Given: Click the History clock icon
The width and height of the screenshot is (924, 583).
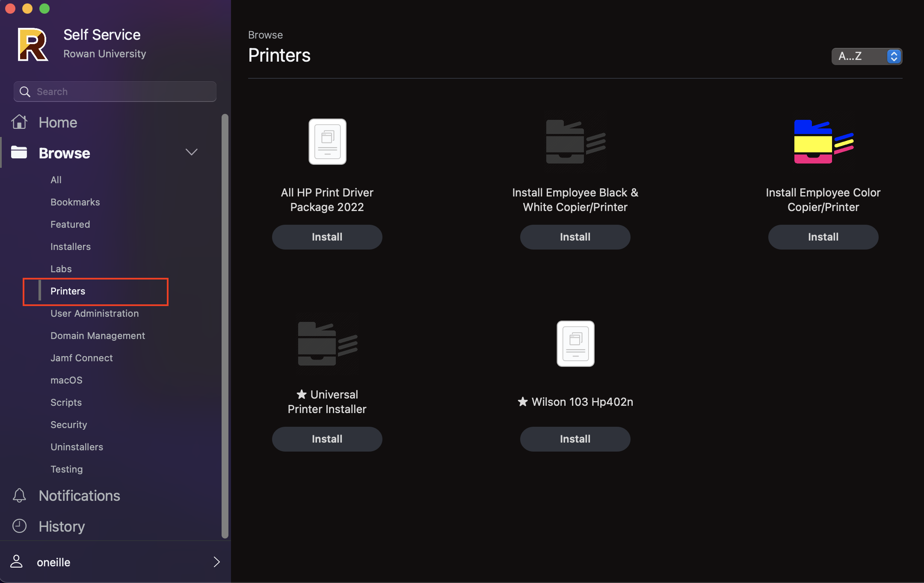Looking at the screenshot, I should click(19, 526).
